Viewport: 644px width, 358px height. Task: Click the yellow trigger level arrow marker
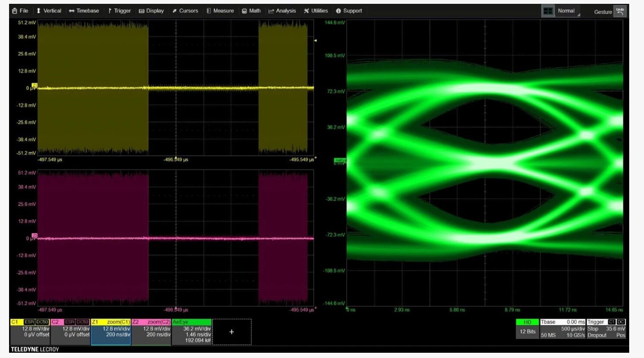pyautogui.click(x=315, y=41)
